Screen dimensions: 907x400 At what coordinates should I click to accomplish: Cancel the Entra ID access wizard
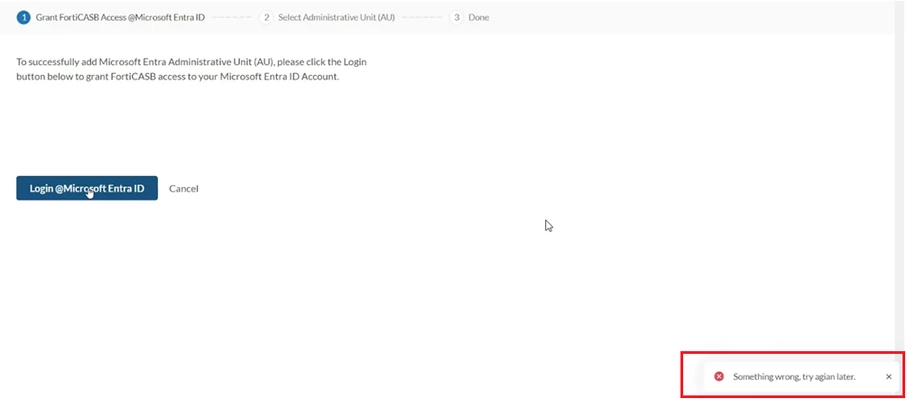tap(183, 188)
